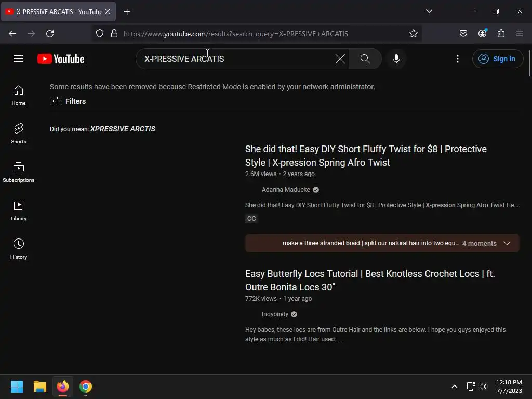Open YouTube settings three-dot menu

click(457, 59)
